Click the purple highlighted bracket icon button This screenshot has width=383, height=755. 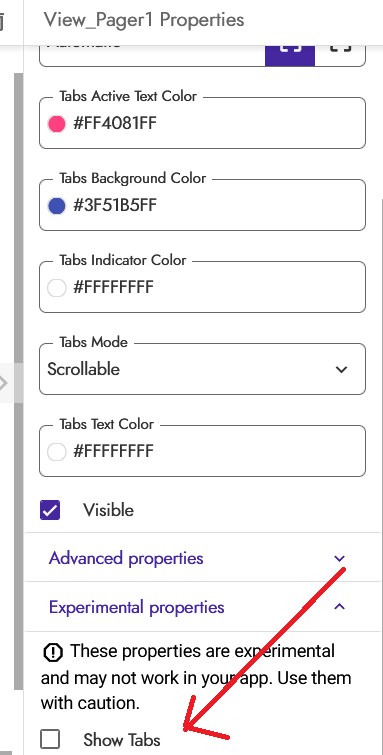(x=290, y=55)
